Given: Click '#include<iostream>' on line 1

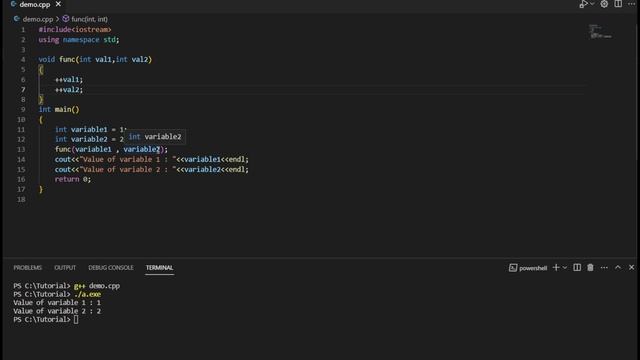Looking at the screenshot, I should [75, 29].
